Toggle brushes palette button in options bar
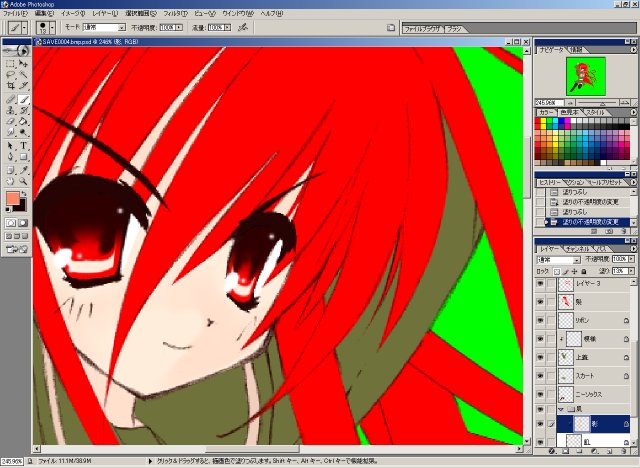Screen dimensions: 640x468 [x=391, y=28]
